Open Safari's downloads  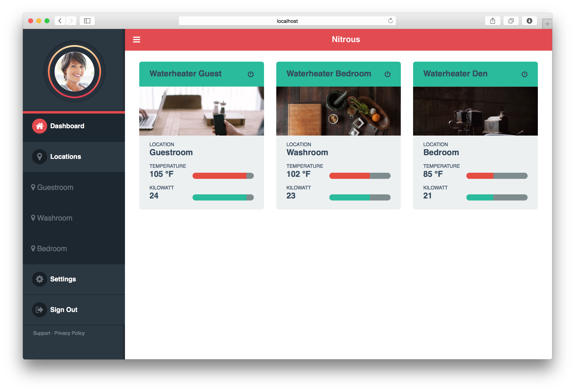point(529,21)
